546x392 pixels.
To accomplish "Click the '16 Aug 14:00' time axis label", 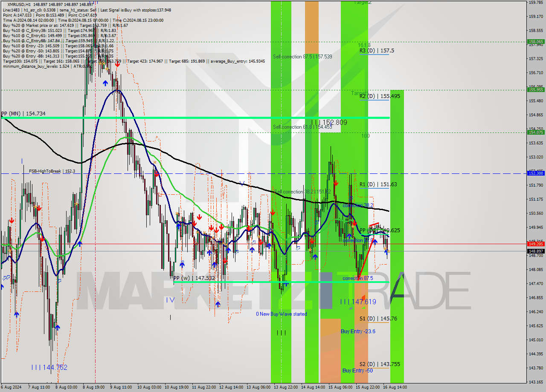I will [x=395, y=387].
